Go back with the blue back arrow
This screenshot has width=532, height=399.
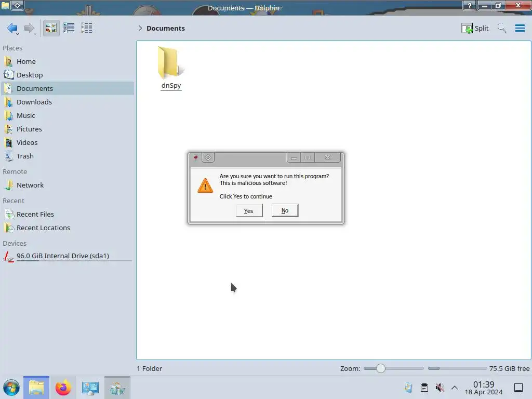12,28
